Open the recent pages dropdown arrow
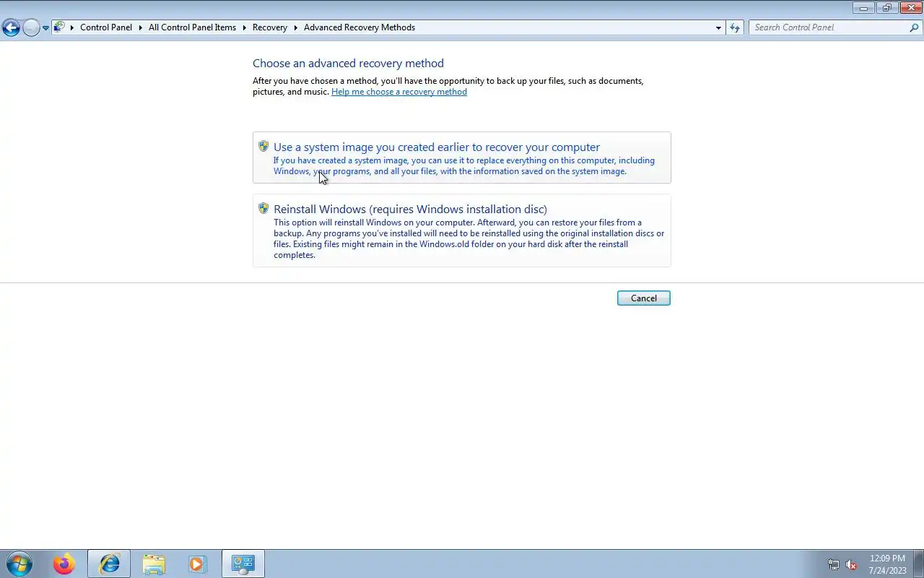The image size is (924, 578). tap(45, 28)
